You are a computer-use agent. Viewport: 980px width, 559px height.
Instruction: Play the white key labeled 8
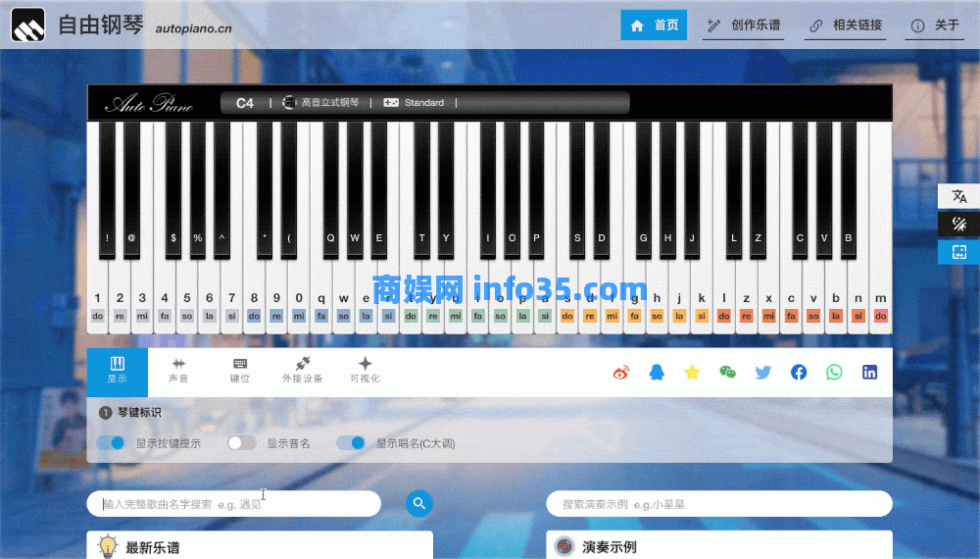tap(254, 297)
